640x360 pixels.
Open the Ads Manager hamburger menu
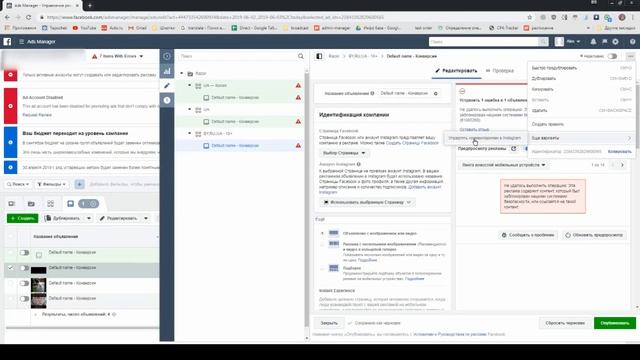click(21, 42)
